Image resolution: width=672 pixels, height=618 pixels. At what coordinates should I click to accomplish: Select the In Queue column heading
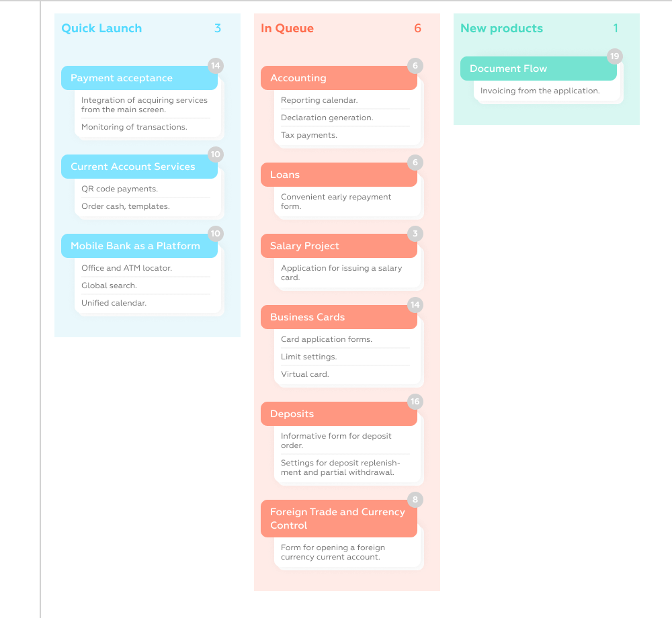pyautogui.click(x=287, y=28)
